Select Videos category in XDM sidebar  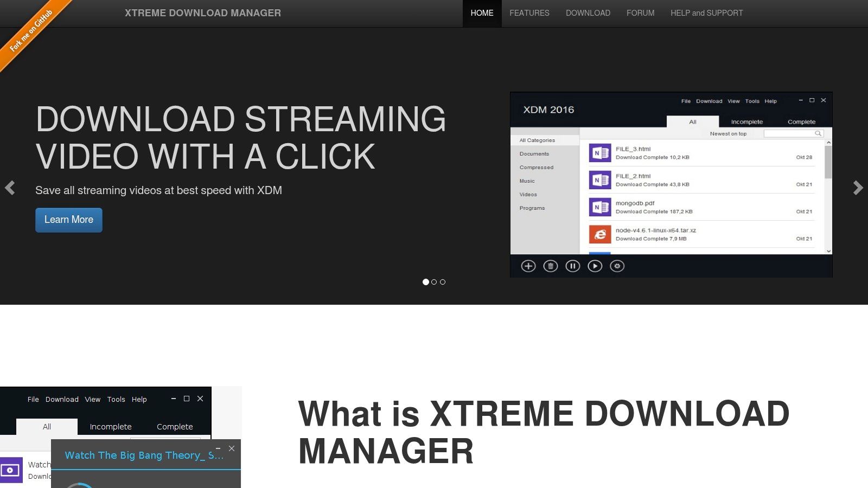point(528,195)
